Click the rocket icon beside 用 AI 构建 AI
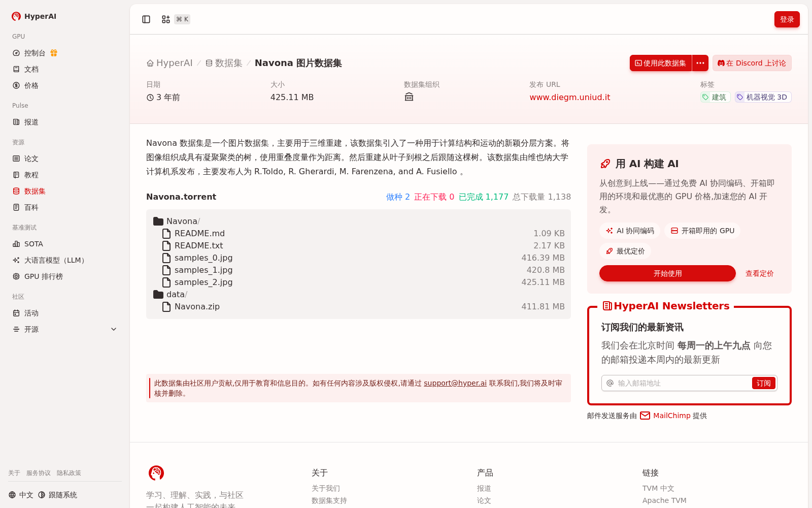 (x=605, y=164)
